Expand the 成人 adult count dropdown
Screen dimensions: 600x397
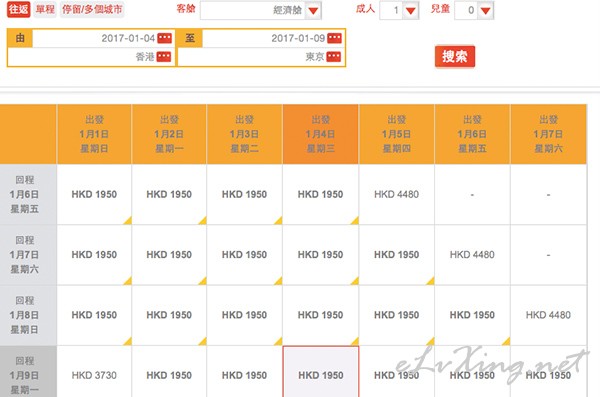(411, 10)
